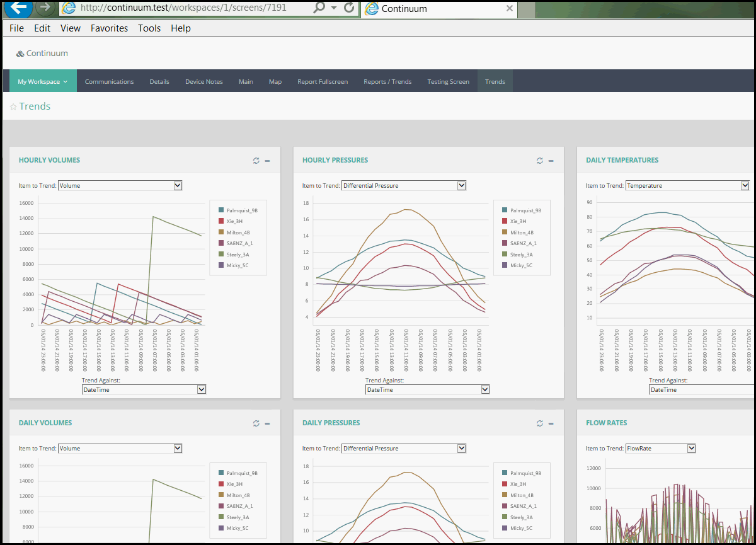Minimize the Daily Pressures panel

coord(551,423)
